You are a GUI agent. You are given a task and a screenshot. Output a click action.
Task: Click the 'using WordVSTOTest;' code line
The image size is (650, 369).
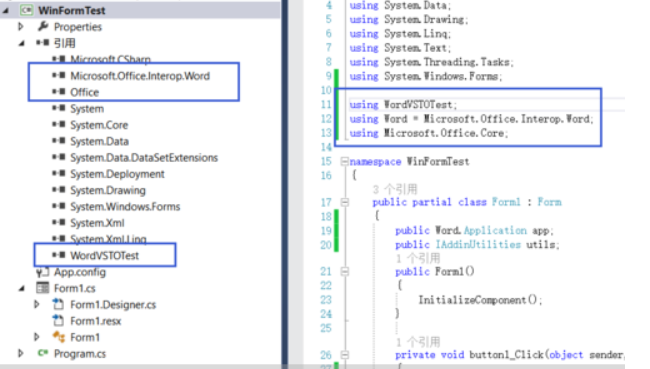[403, 104]
